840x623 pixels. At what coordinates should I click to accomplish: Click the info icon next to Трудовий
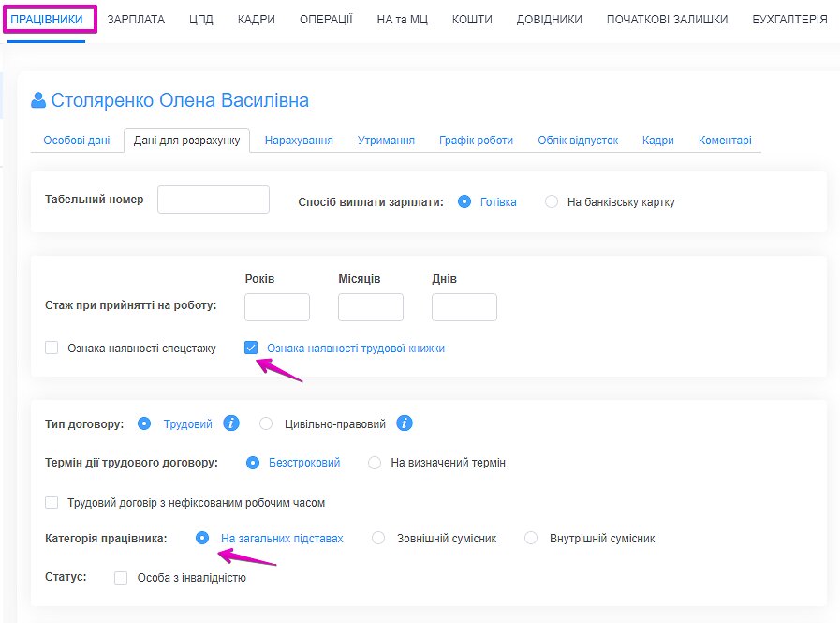coord(231,423)
